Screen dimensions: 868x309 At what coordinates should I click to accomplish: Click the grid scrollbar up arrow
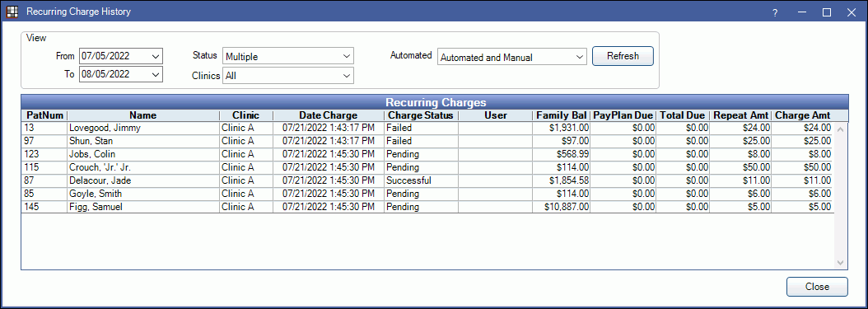coord(840,129)
